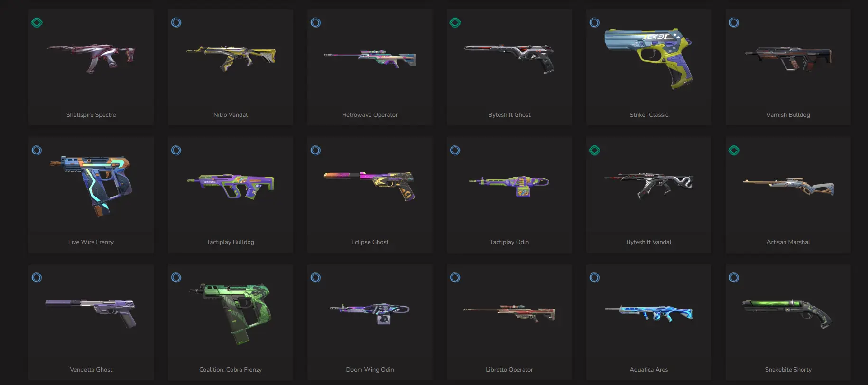Image resolution: width=868 pixels, height=385 pixels.
Task: Select the Varnish Bulldog weapon image
Action: click(x=788, y=58)
